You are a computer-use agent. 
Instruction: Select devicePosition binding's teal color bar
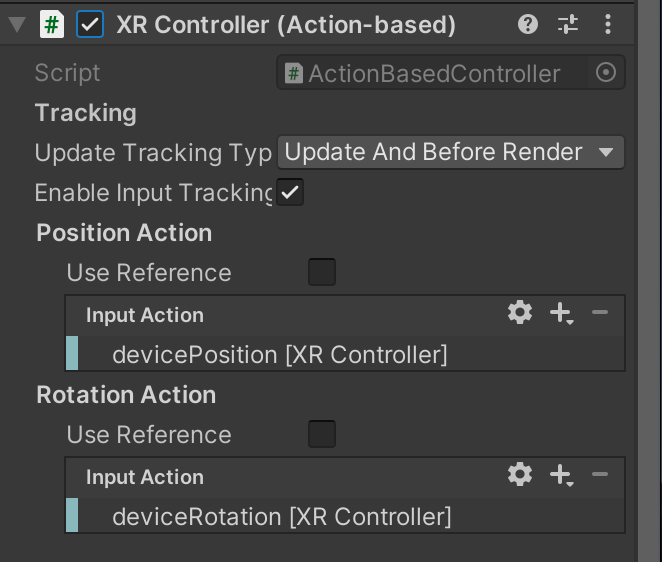pyautogui.click(x=72, y=353)
